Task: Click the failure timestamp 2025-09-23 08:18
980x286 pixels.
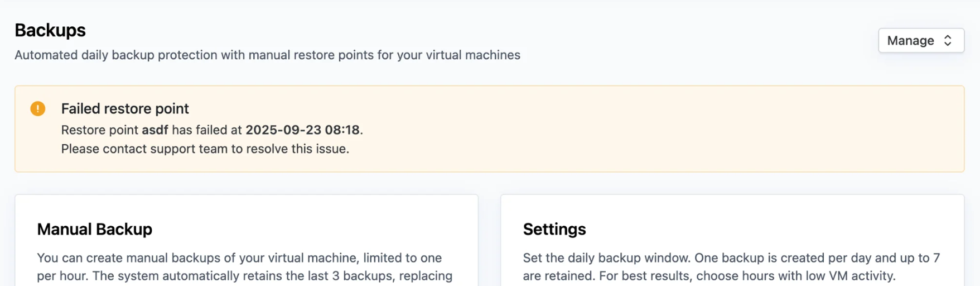Action: (x=302, y=130)
